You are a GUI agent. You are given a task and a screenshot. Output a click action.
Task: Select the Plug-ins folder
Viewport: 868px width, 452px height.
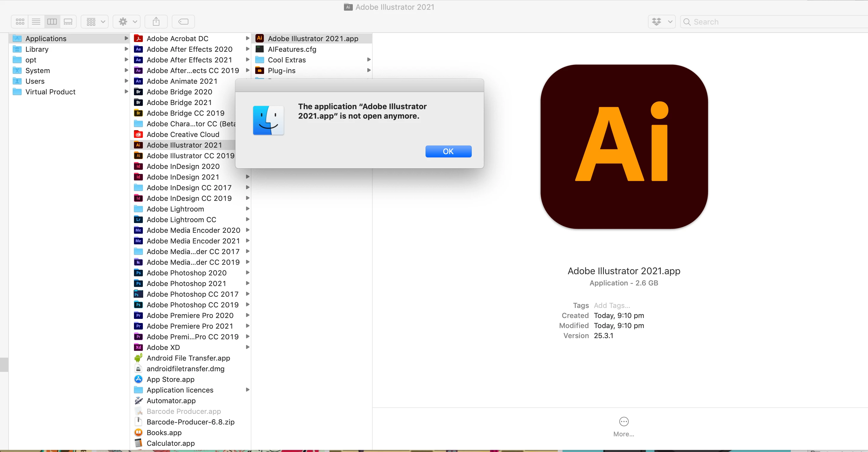point(281,70)
